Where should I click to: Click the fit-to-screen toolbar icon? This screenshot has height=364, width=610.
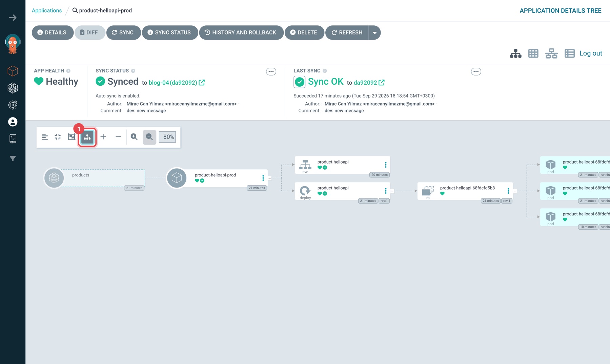coord(72,137)
